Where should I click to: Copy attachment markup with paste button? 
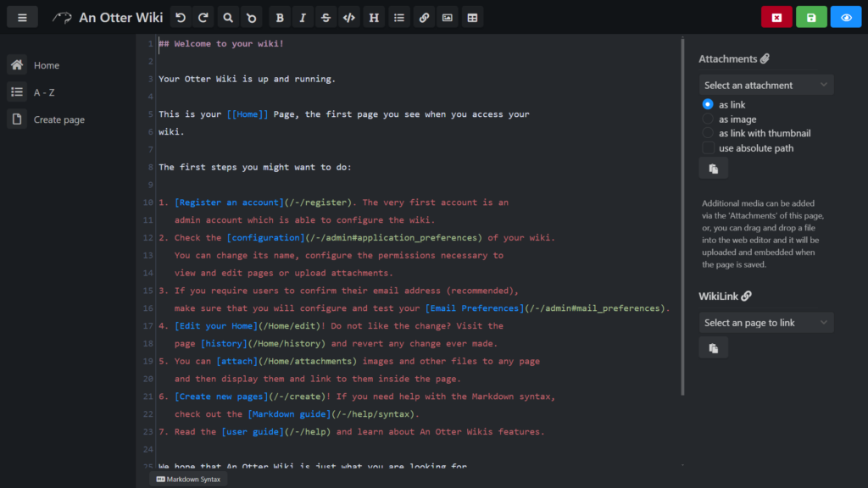[714, 169]
